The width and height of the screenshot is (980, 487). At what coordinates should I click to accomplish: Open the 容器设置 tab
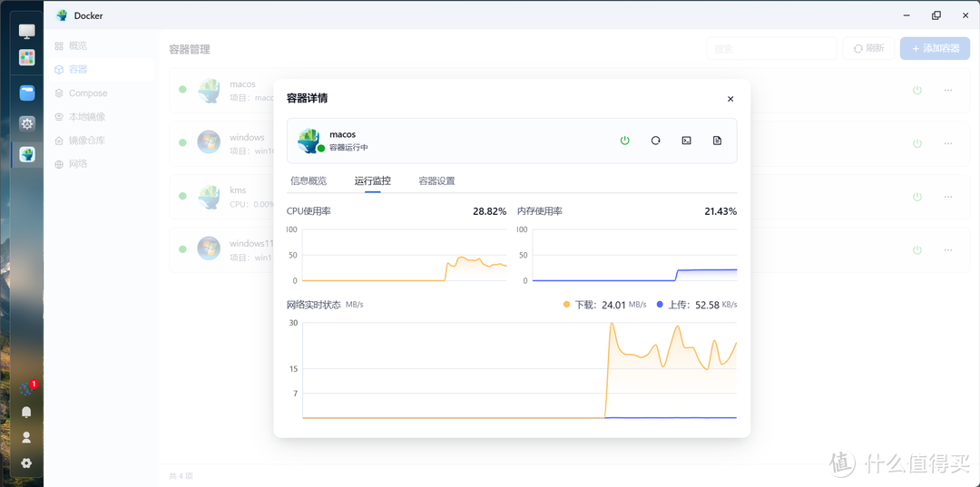click(x=436, y=181)
